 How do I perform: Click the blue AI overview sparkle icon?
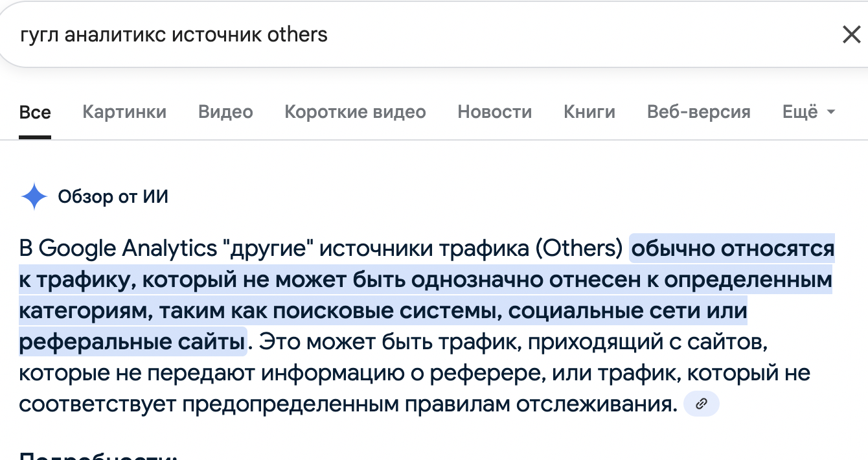[34, 196]
